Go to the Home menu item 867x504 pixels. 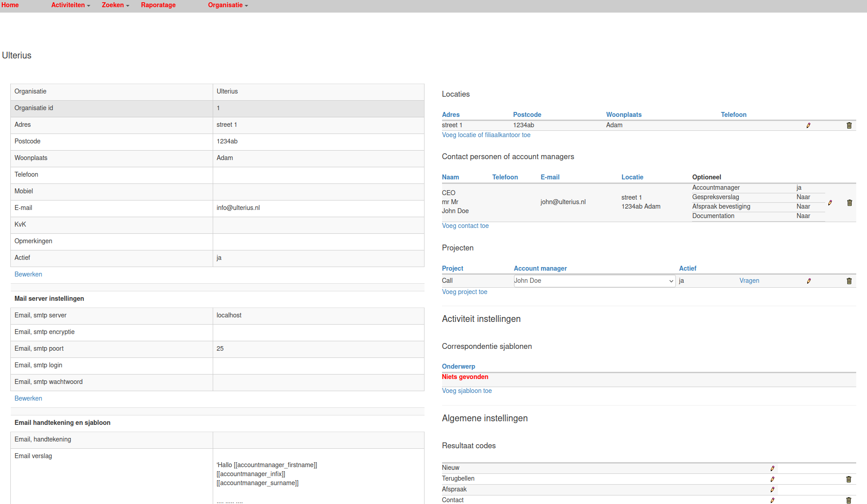tap(10, 5)
